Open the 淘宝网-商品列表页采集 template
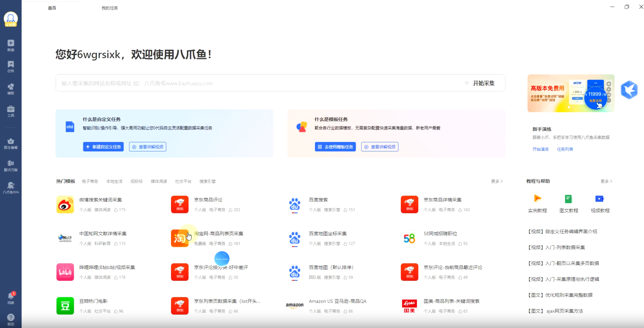Screen dimensions: 644x328 (219, 233)
